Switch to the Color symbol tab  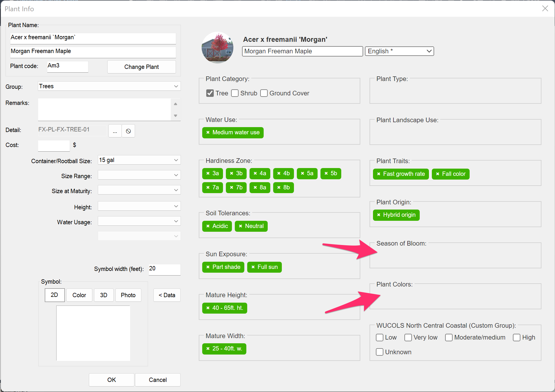[x=79, y=295]
